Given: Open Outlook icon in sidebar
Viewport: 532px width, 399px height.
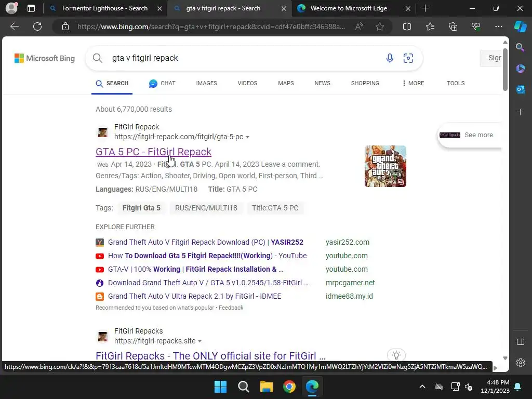Looking at the screenshot, I should pos(520,89).
